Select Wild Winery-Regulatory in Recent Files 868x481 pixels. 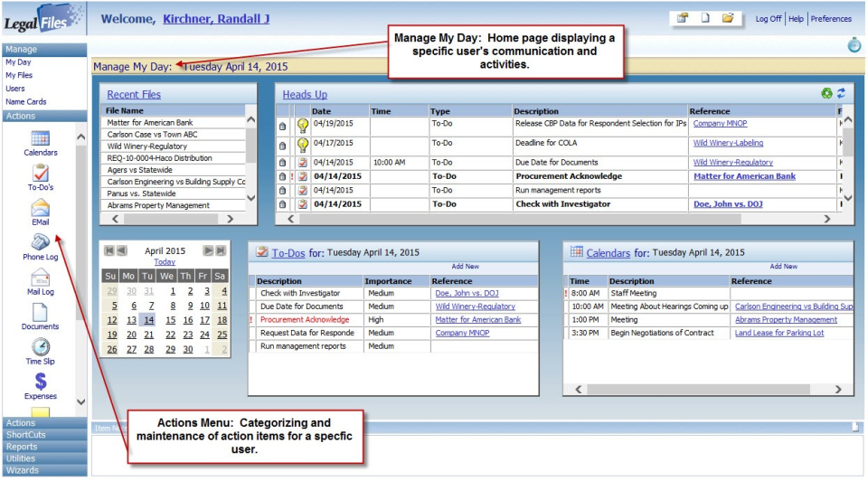click(146, 146)
